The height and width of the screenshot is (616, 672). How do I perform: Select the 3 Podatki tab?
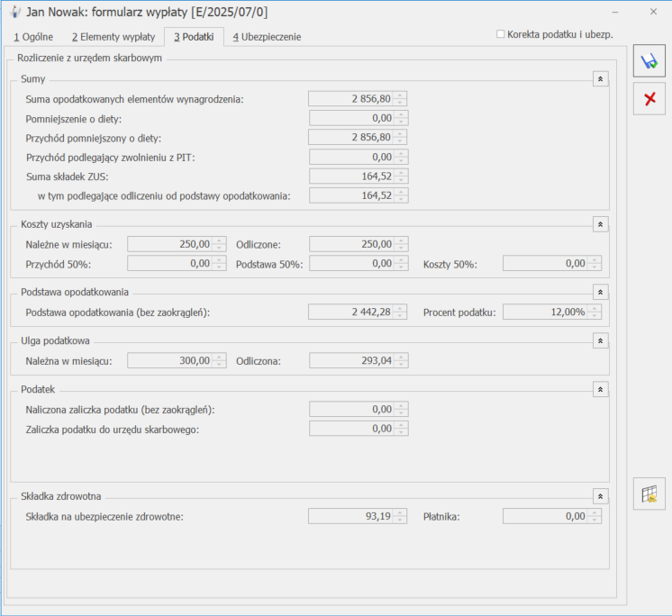point(194,37)
